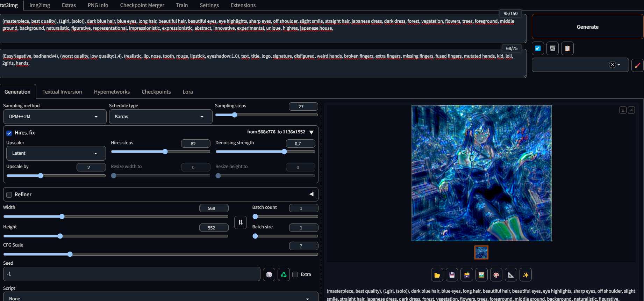This screenshot has width=644, height=301.
Task: Open the Schedule type Karras dropdown
Action: coord(161,117)
